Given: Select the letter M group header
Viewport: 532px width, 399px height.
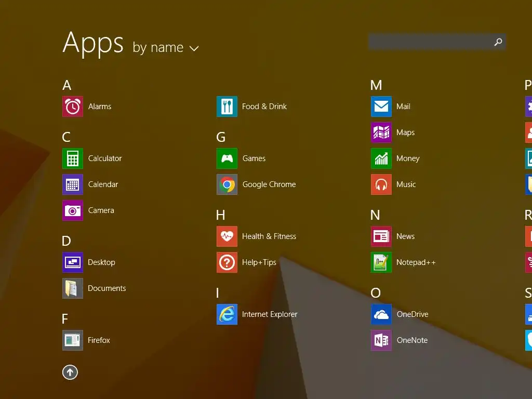Looking at the screenshot, I should point(376,85).
